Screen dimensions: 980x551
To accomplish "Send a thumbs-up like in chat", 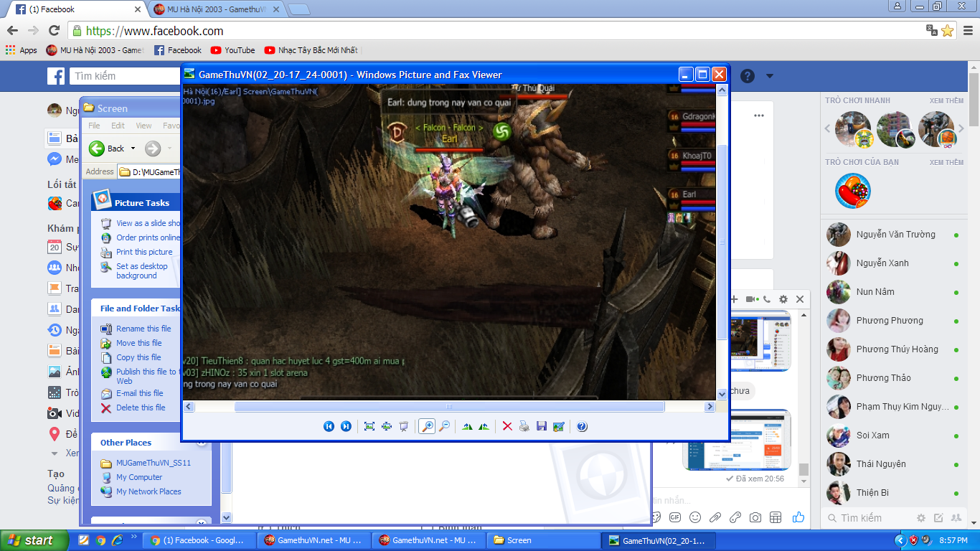I will [798, 517].
